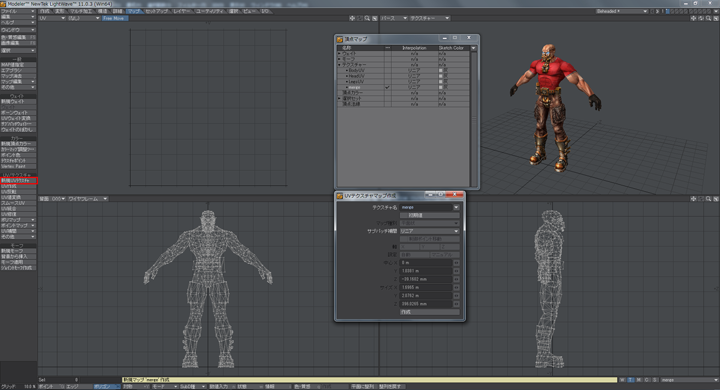
Task: Click the move-view icon of the perspective viewport
Action: coord(693,18)
